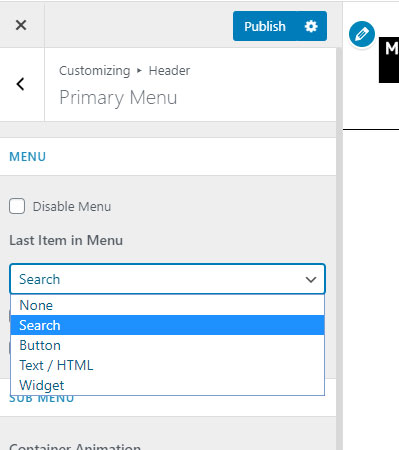Collapse the Last Item in Menu combo box
This screenshot has height=450, width=399.
pos(167,279)
